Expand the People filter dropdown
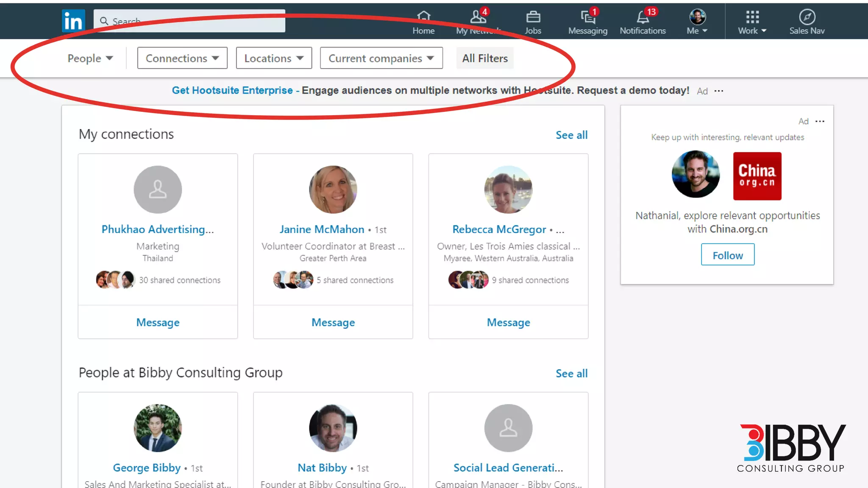The height and width of the screenshot is (488, 868). tap(90, 58)
